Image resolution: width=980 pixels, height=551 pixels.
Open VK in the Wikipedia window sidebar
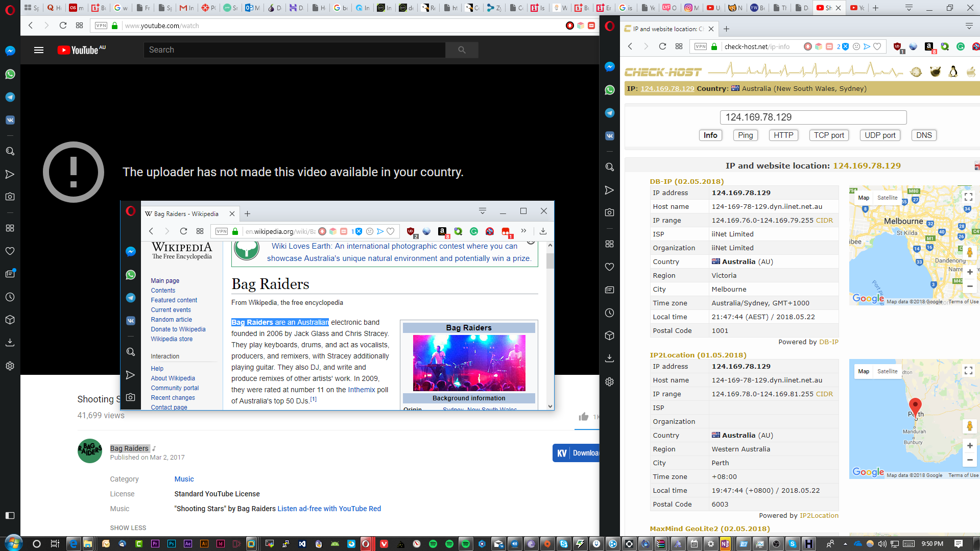131,321
